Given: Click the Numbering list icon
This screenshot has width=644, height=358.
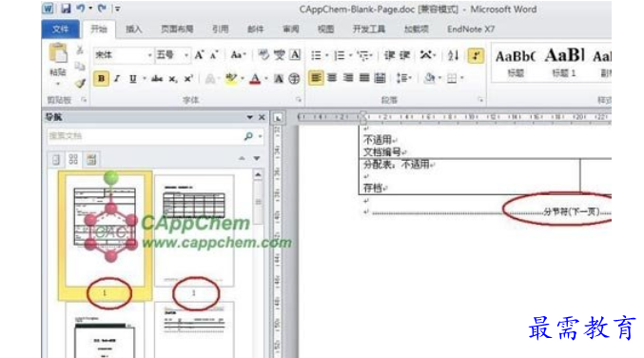Looking at the screenshot, I should click(x=340, y=55).
